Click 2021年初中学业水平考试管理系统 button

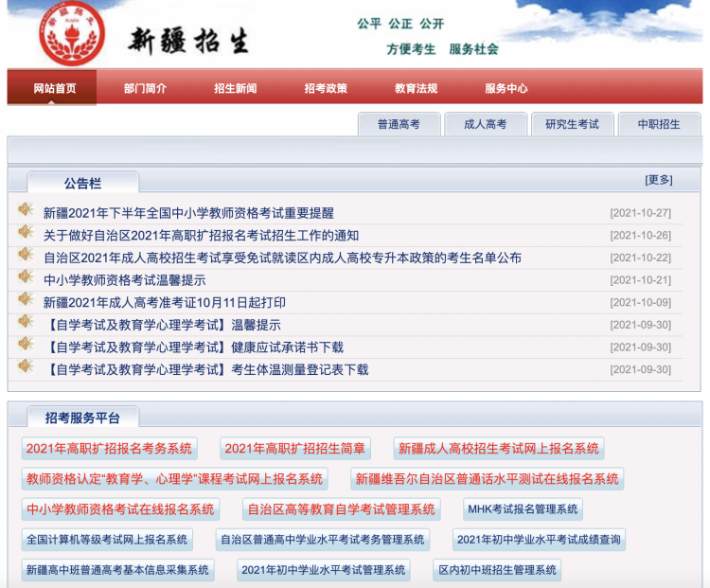[x=324, y=570]
